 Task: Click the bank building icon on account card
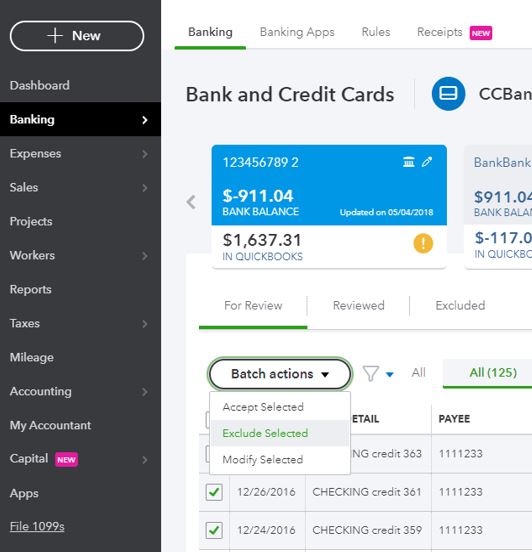coord(408,162)
